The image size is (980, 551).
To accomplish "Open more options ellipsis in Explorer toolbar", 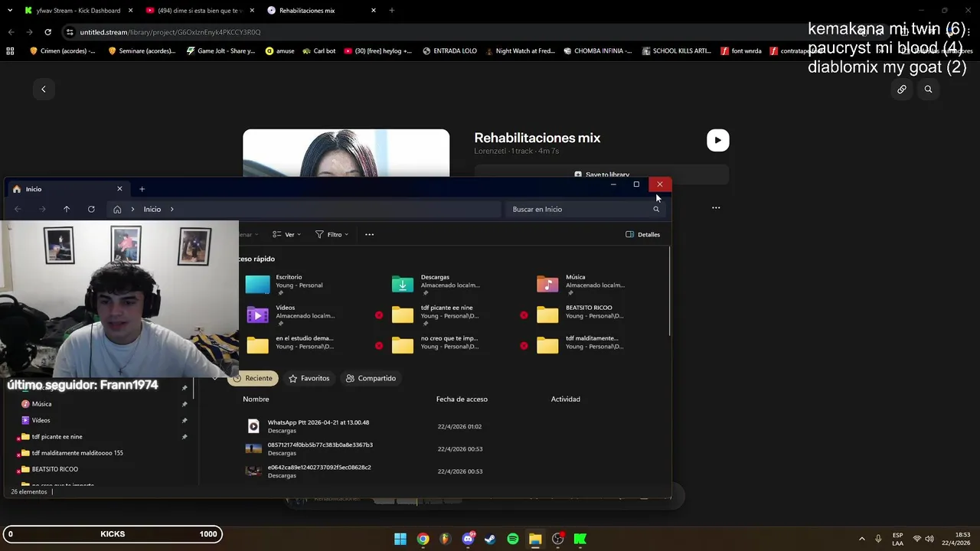I will coord(369,234).
